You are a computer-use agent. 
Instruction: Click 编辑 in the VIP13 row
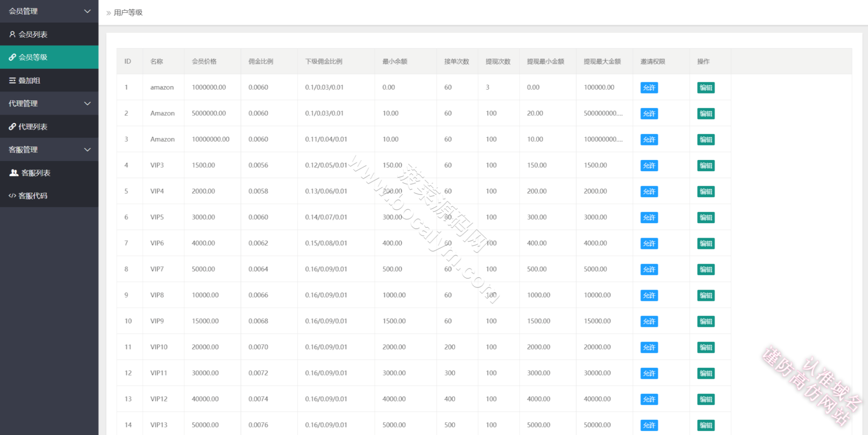pos(706,425)
